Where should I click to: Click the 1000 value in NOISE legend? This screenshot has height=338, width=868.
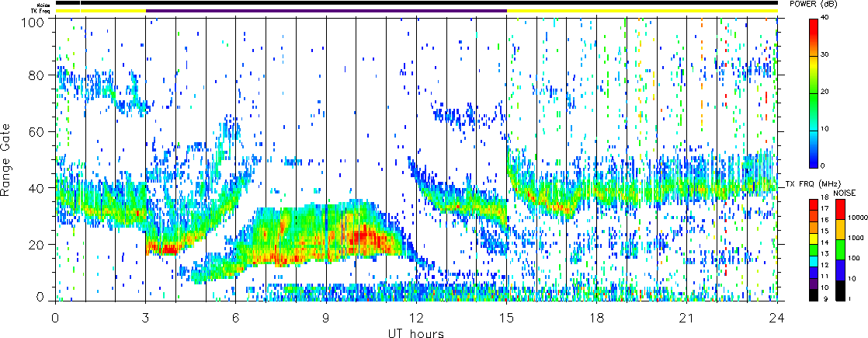click(854, 239)
